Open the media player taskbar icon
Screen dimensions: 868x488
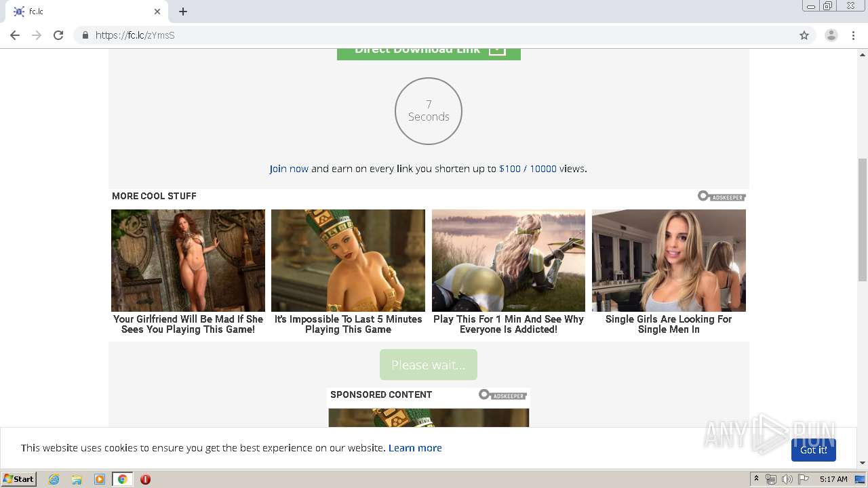pyautogui.click(x=100, y=479)
